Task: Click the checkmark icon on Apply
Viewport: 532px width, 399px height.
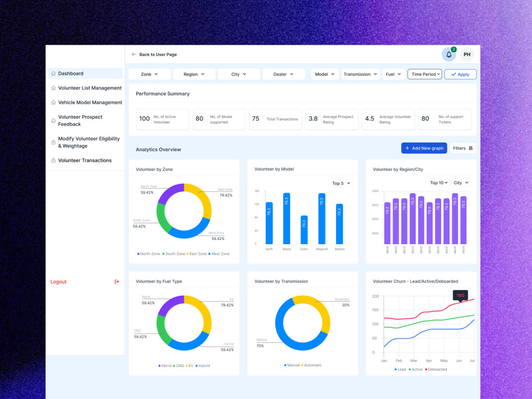Action: pos(454,74)
